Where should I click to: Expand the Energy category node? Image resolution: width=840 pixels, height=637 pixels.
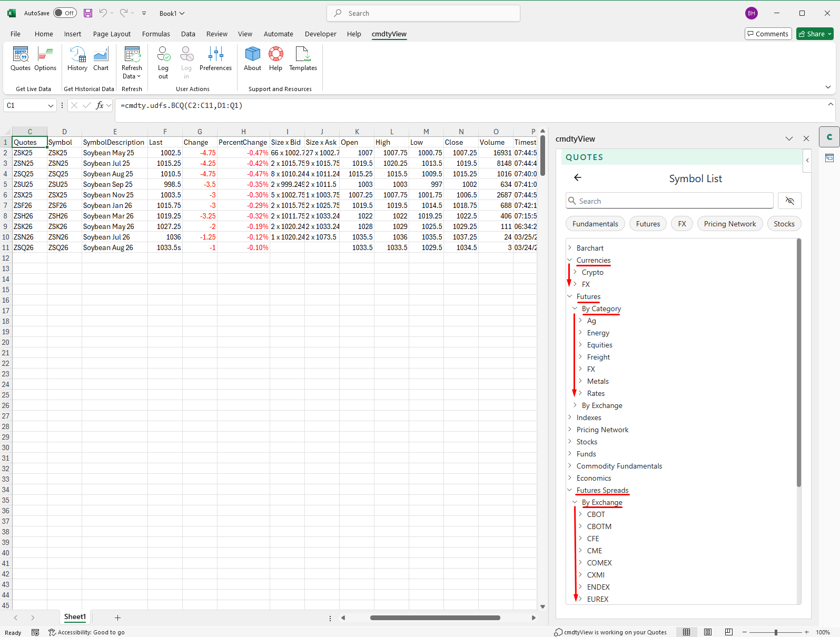coord(580,332)
